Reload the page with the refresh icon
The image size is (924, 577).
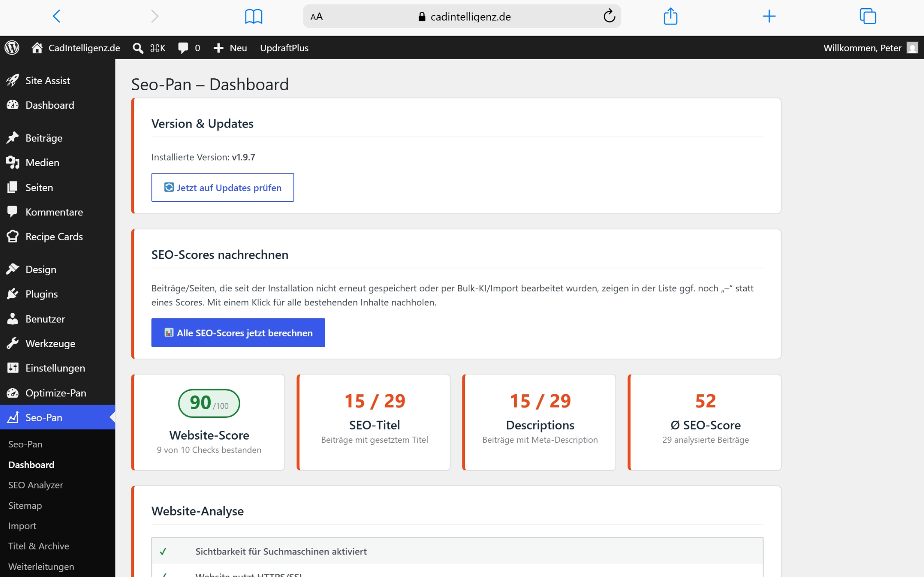(609, 16)
